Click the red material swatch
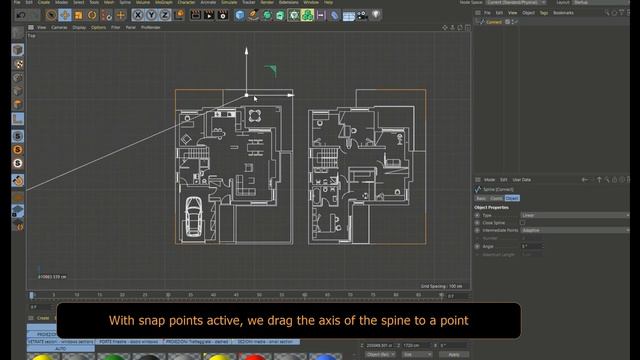The width and height of the screenshot is (640, 360). (255, 357)
